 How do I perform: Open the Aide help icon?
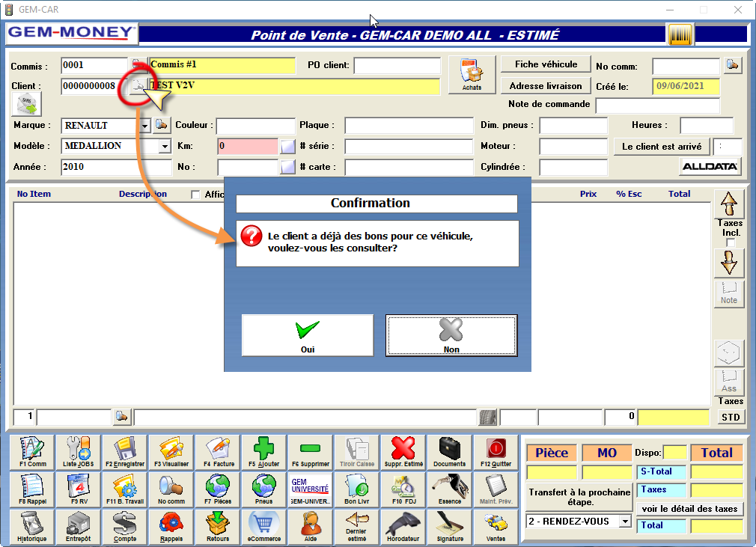(x=311, y=527)
